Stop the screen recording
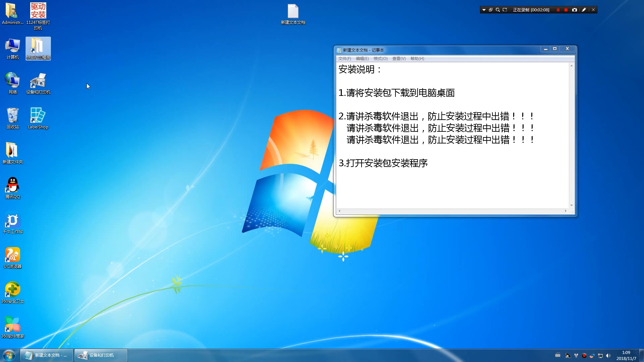The width and height of the screenshot is (644, 362). pos(566,10)
